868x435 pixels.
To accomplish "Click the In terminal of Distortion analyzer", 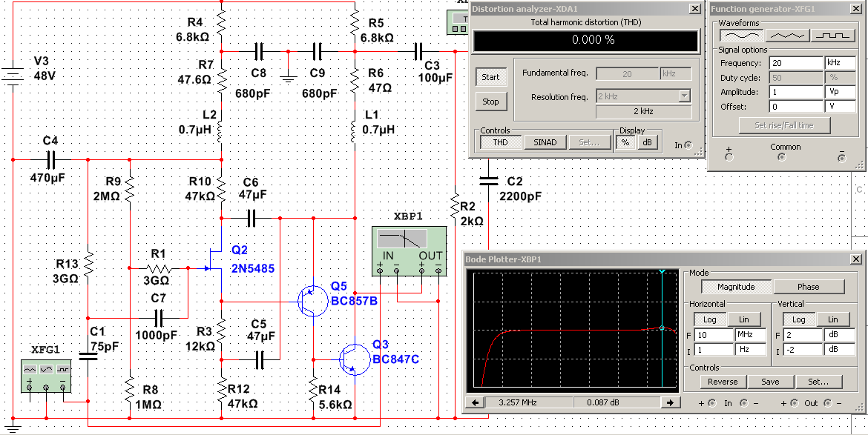I will [688, 145].
